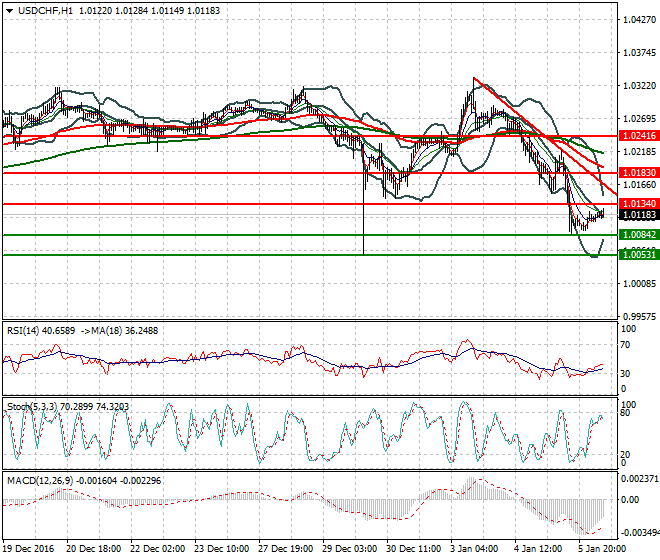
Task: Click the 1.04270 price scale value
Action: pyautogui.click(x=639, y=19)
